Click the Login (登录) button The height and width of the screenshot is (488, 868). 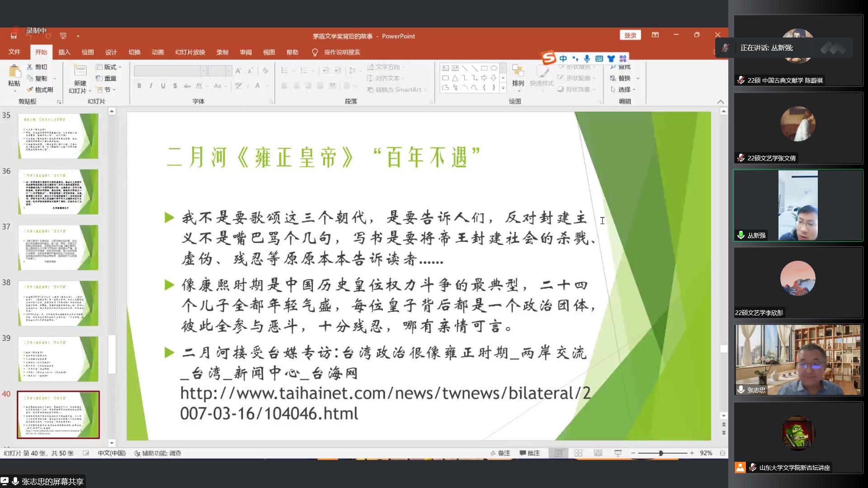pos(630,35)
